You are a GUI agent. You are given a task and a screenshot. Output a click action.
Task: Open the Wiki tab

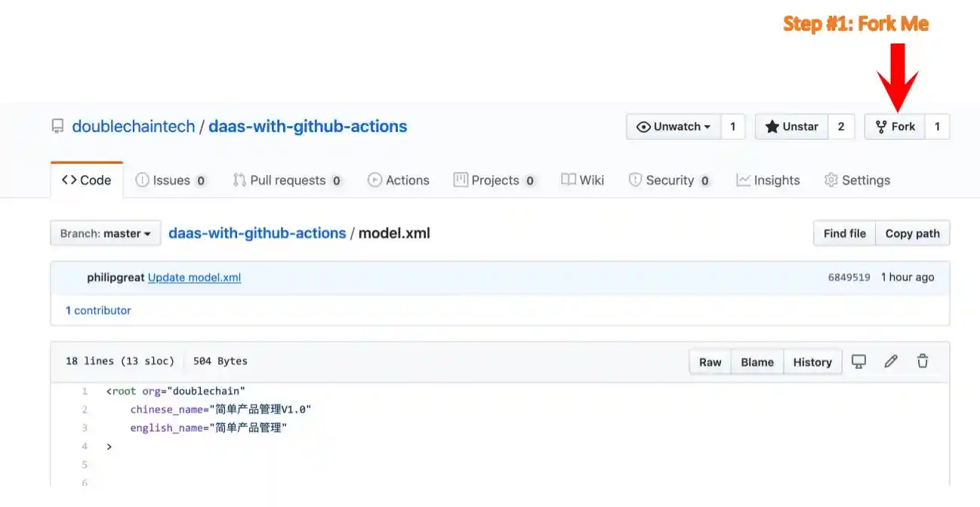pyautogui.click(x=583, y=180)
